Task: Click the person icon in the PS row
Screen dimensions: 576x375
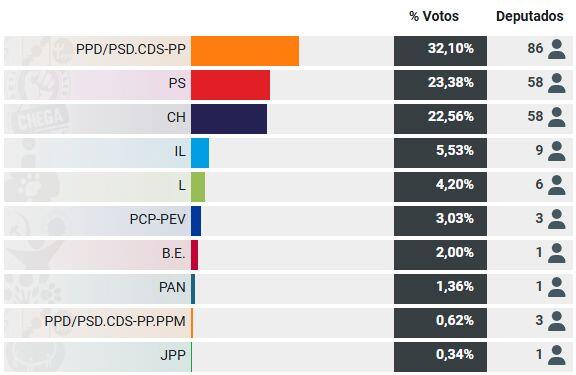Action: [557, 83]
